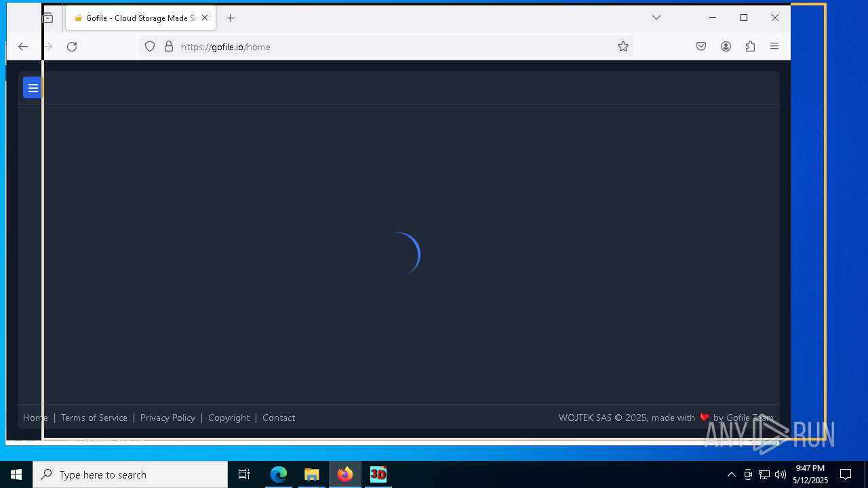Open the Contact footer link
The image size is (868, 488).
279,418
